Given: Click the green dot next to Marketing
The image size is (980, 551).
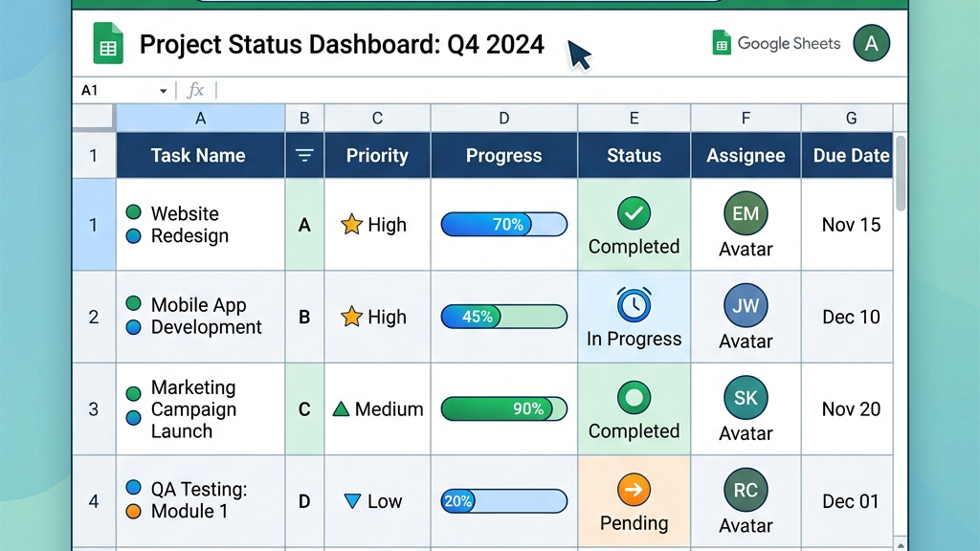Looking at the screenshot, I should tap(133, 393).
